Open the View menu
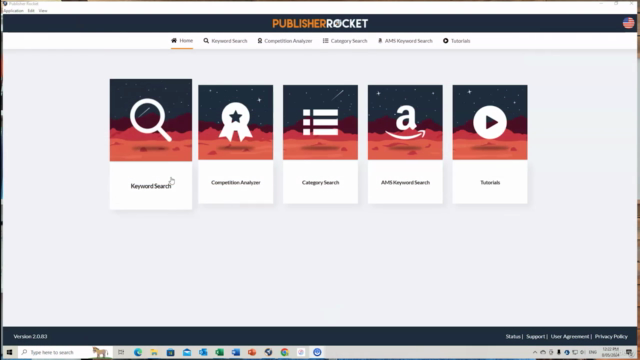The image size is (640, 360). point(43,11)
